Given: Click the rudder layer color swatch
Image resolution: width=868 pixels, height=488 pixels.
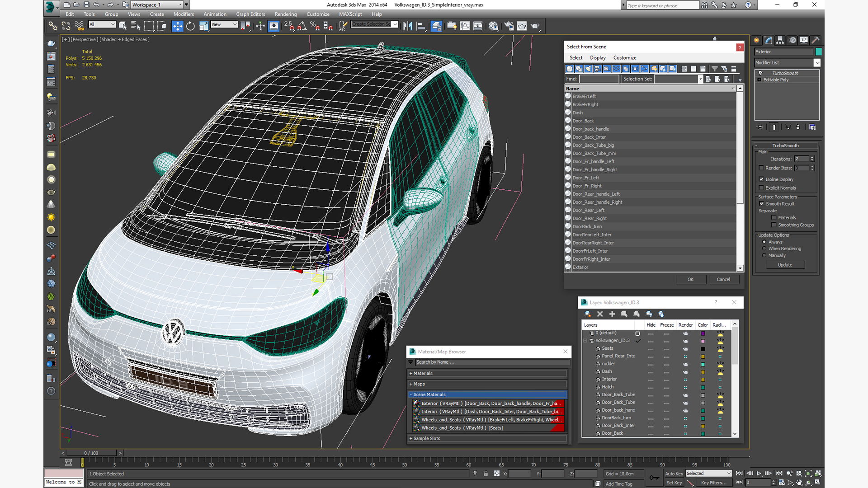Looking at the screenshot, I should (x=703, y=365).
